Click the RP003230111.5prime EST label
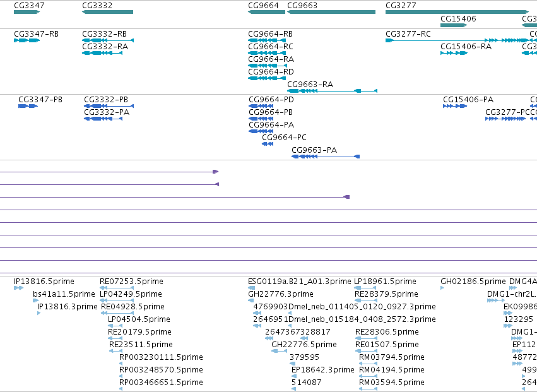This screenshot has width=537, height=392. (161, 357)
